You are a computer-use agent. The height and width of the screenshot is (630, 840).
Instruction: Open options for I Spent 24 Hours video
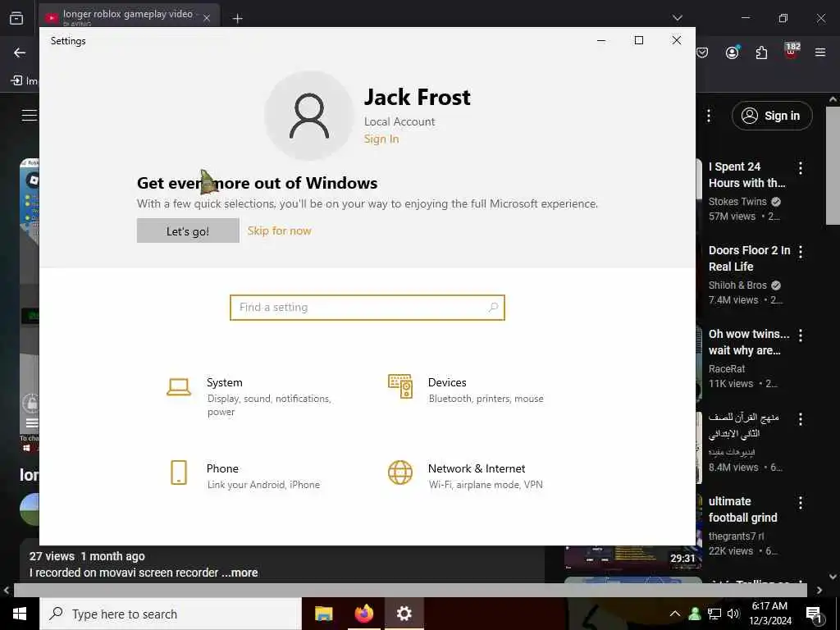tap(801, 167)
